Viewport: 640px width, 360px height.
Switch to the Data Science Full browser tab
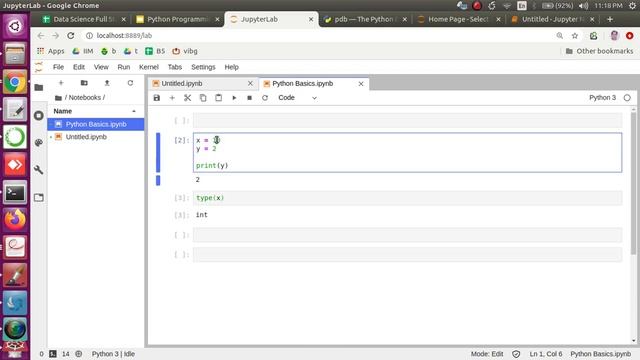84,19
